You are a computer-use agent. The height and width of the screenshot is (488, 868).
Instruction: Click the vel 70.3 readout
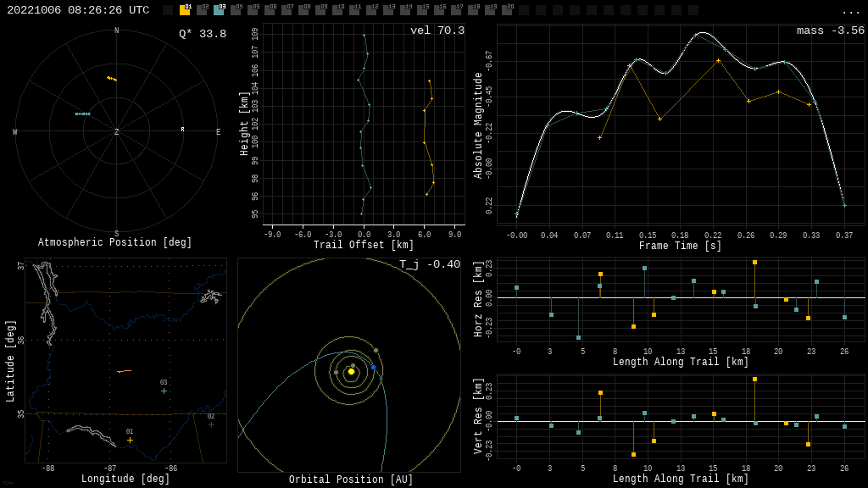tap(437, 30)
